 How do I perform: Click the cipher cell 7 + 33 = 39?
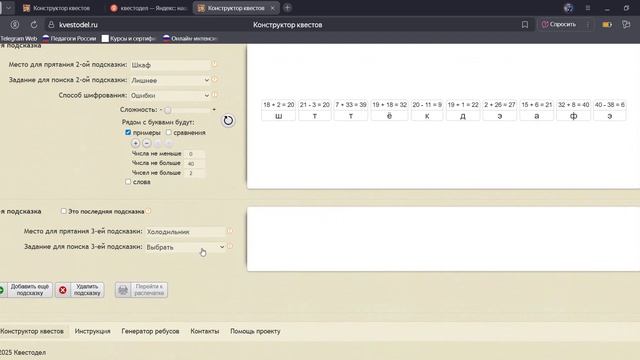pos(351,105)
